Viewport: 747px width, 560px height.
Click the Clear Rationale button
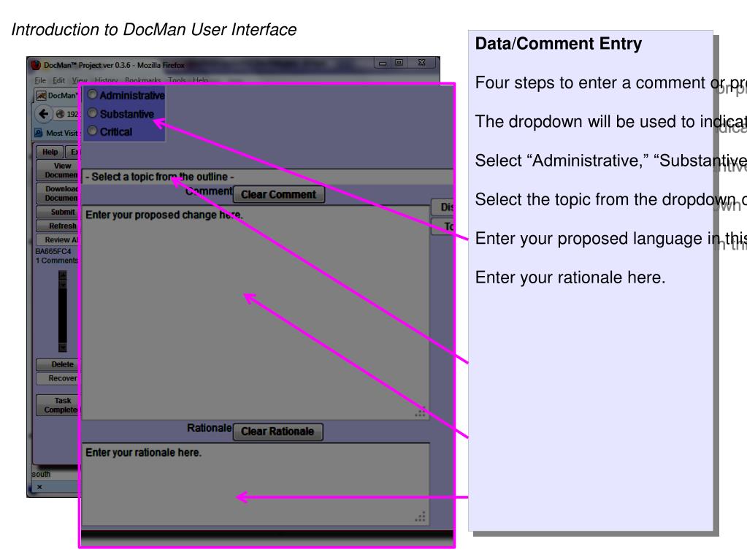click(277, 431)
